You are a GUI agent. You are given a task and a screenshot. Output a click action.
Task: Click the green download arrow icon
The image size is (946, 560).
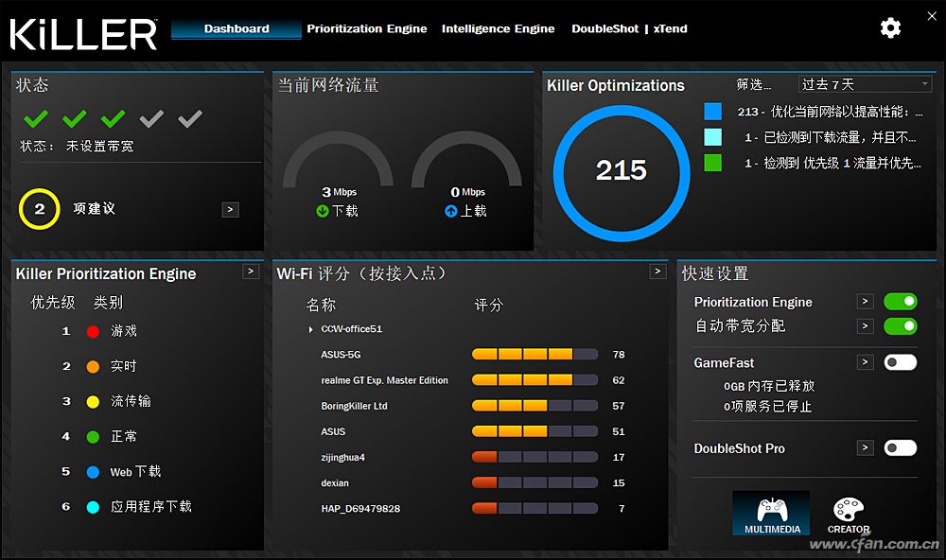tap(323, 211)
